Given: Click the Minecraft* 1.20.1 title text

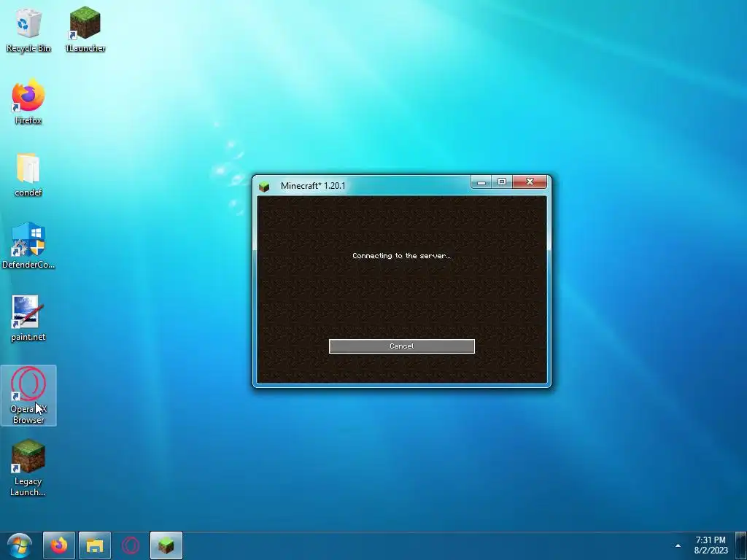Looking at the screenshot, I should (x=313, y=186).
